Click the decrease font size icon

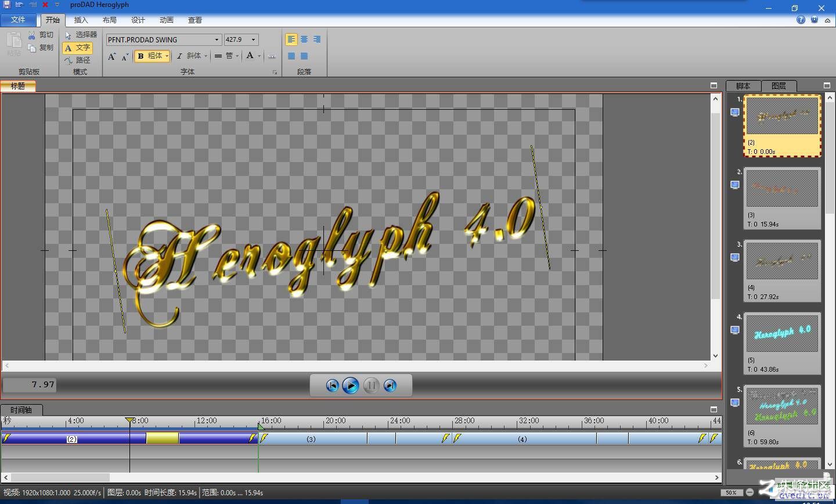click(125, 56)
